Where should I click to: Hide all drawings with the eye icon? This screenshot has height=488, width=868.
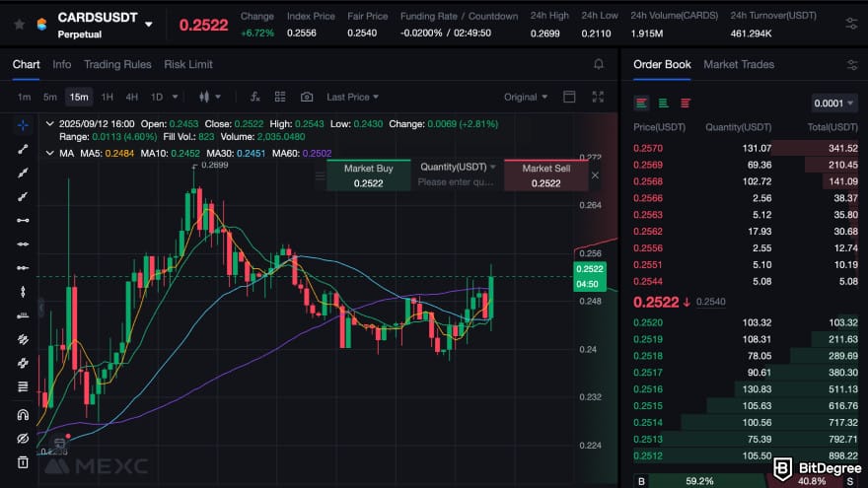23,438
